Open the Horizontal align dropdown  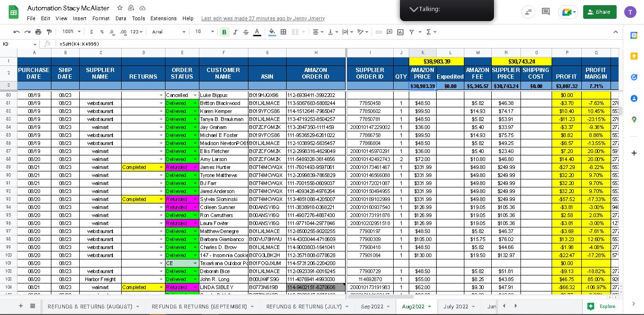click(x=318, y=32)
